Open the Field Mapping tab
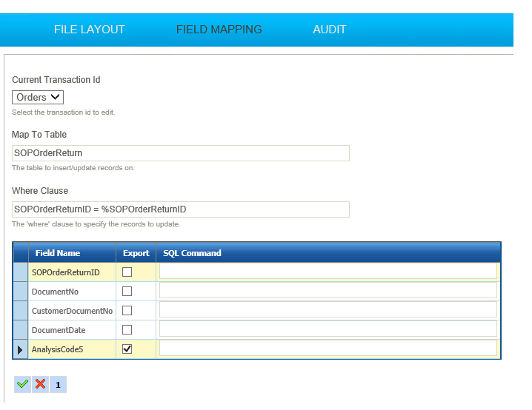The height and width of the screenshot is (410, 532). 219,30
